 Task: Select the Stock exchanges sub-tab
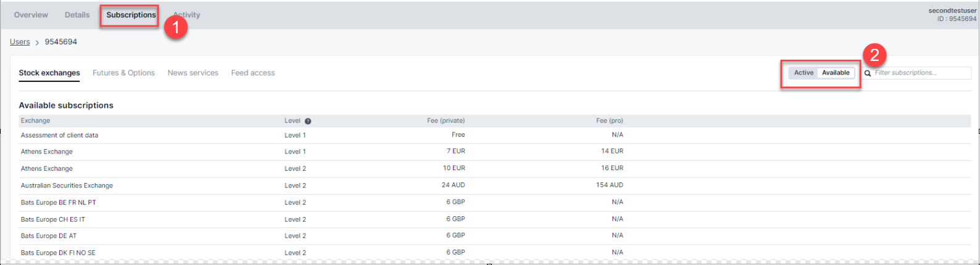pos(49,73)
